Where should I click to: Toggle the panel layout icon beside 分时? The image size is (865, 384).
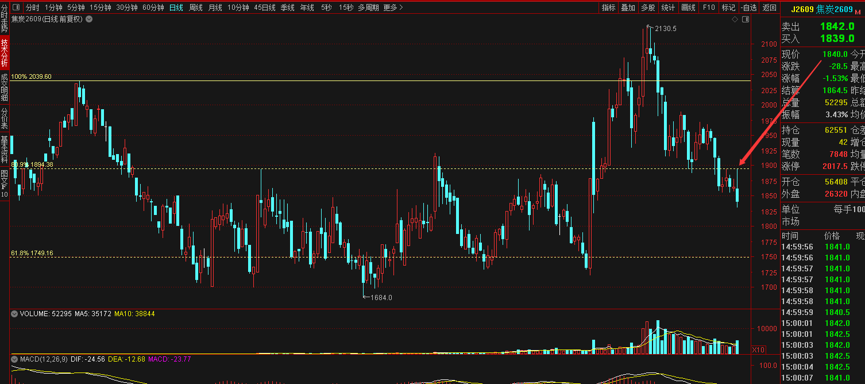tap(16, 8)
